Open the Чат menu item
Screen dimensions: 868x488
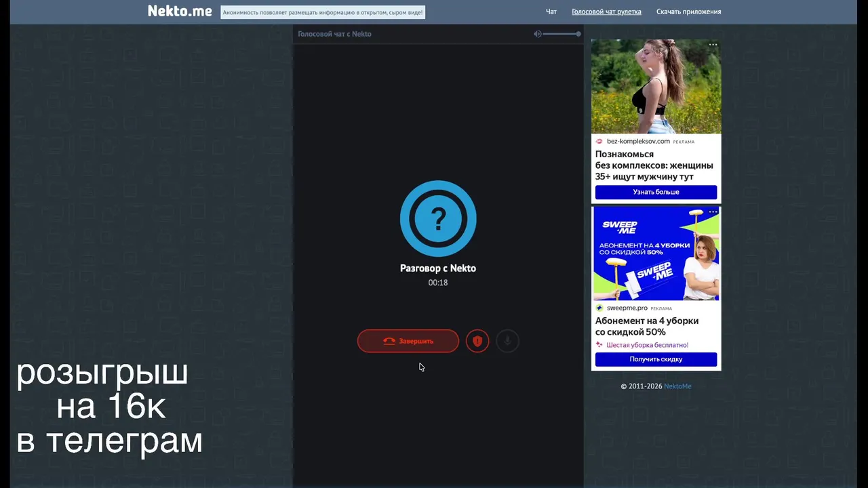pyautogui.click(x=551, y=12)
